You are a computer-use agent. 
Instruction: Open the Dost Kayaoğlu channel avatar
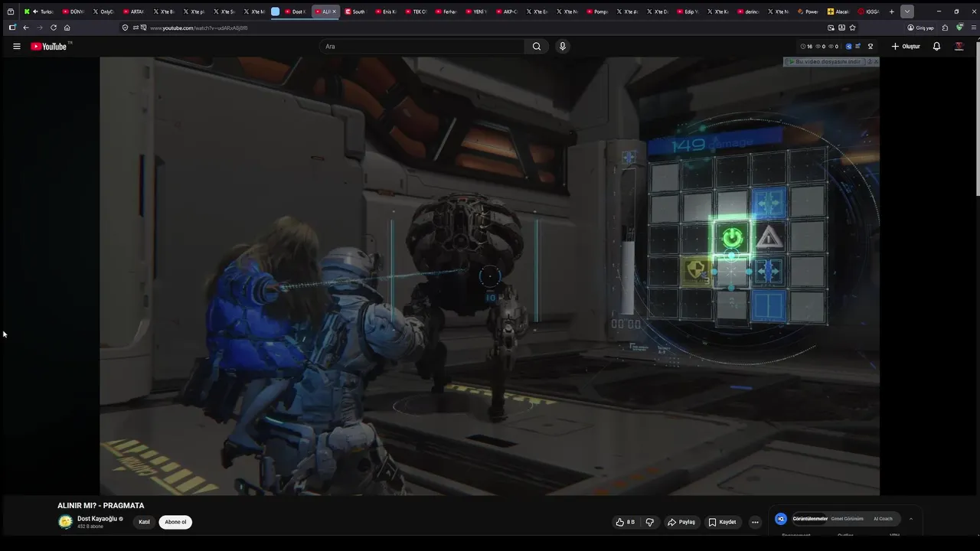pos(65,522)
